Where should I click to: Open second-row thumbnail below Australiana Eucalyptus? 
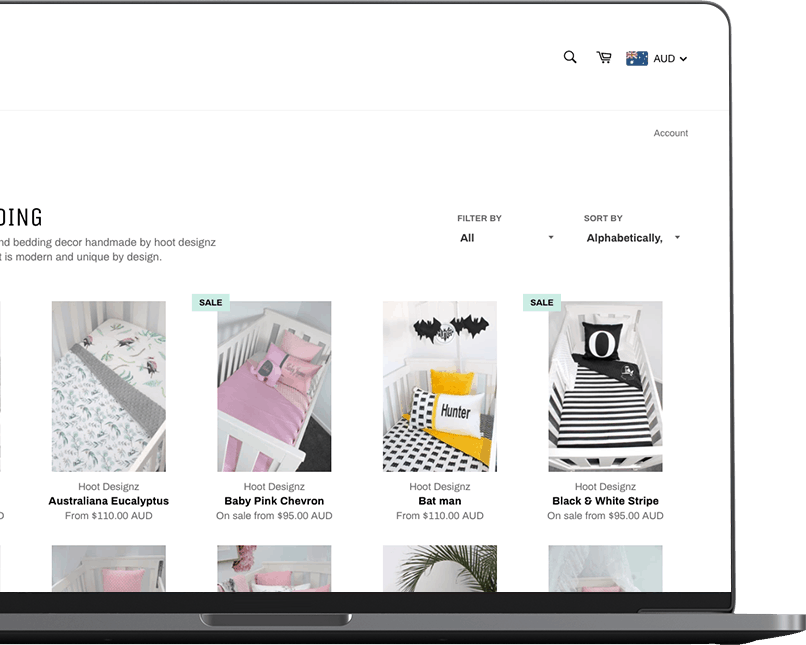pyautogui.click(x=108, y=568)
